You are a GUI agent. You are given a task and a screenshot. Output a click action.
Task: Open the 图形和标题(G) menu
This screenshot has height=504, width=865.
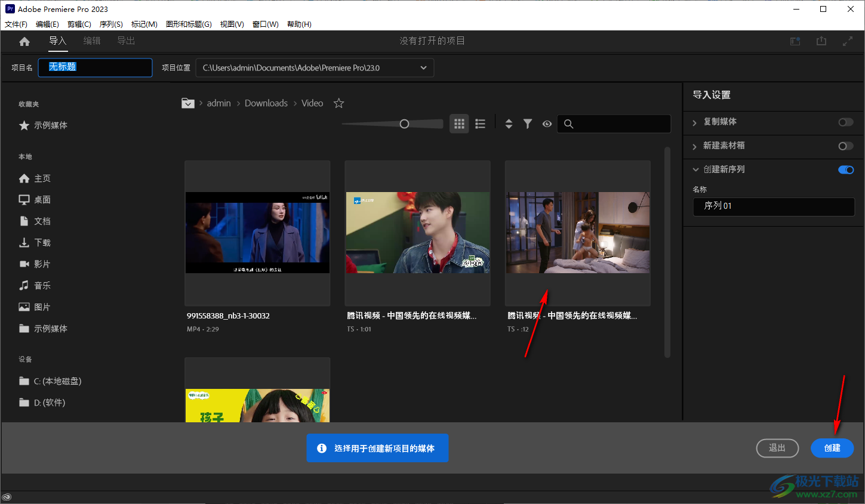tap(189, 24)
